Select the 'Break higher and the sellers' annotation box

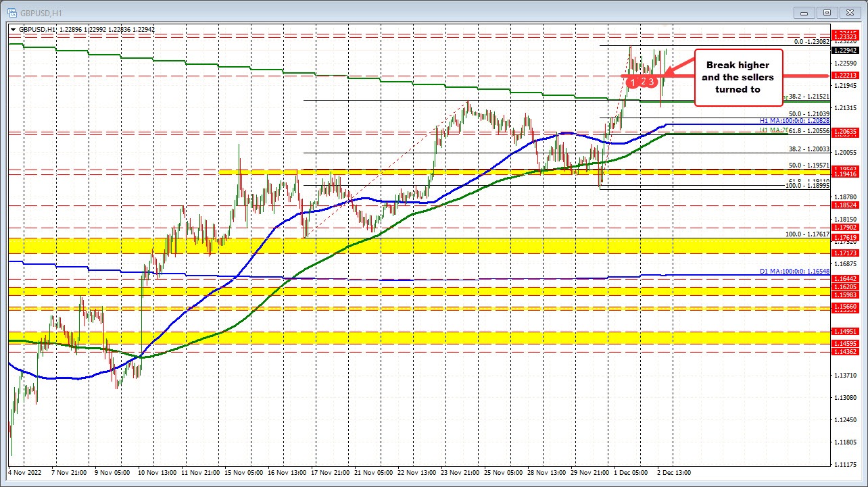[x=738, y=78]
